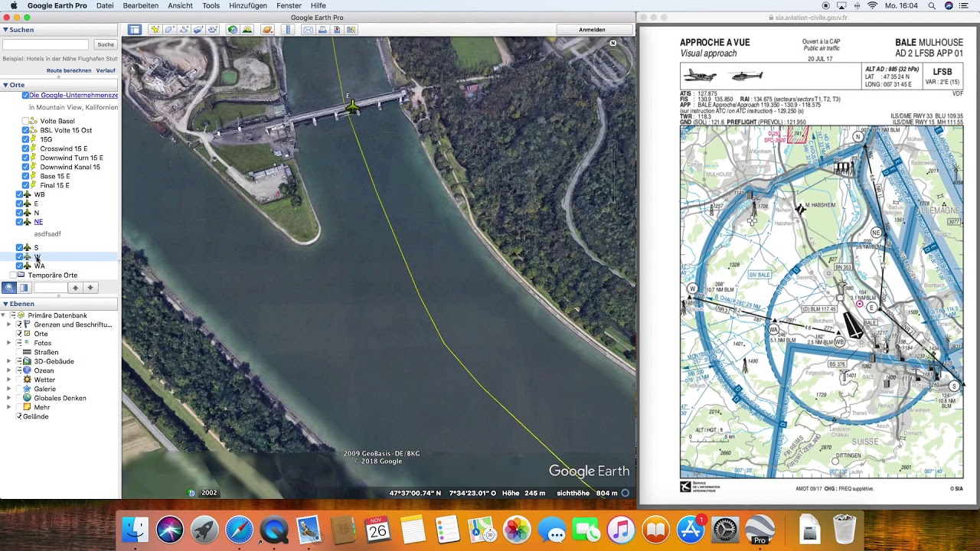Uncheck BSL Volte 15 Ost
This screenshot has height=551, width=980.
25,130
